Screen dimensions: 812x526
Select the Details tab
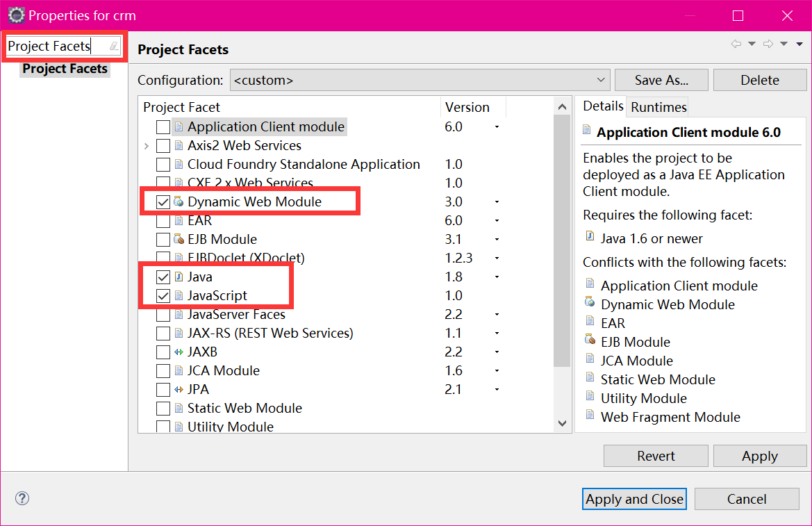602,106
